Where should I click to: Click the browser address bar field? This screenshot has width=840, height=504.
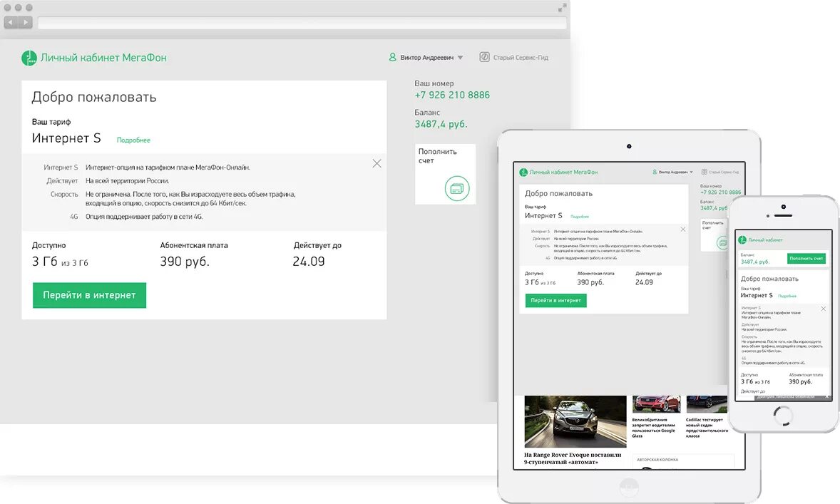tap(302, 23)
